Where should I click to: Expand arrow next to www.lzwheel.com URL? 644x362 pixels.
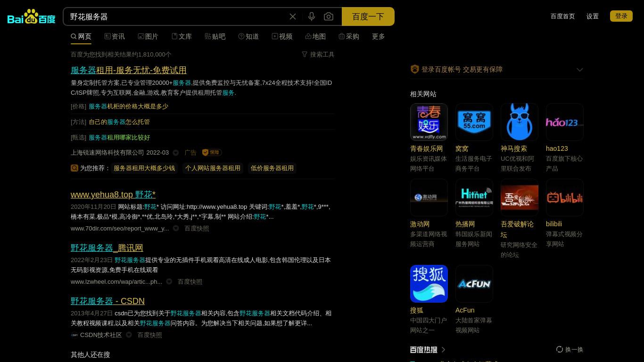[x=169, y=281]
